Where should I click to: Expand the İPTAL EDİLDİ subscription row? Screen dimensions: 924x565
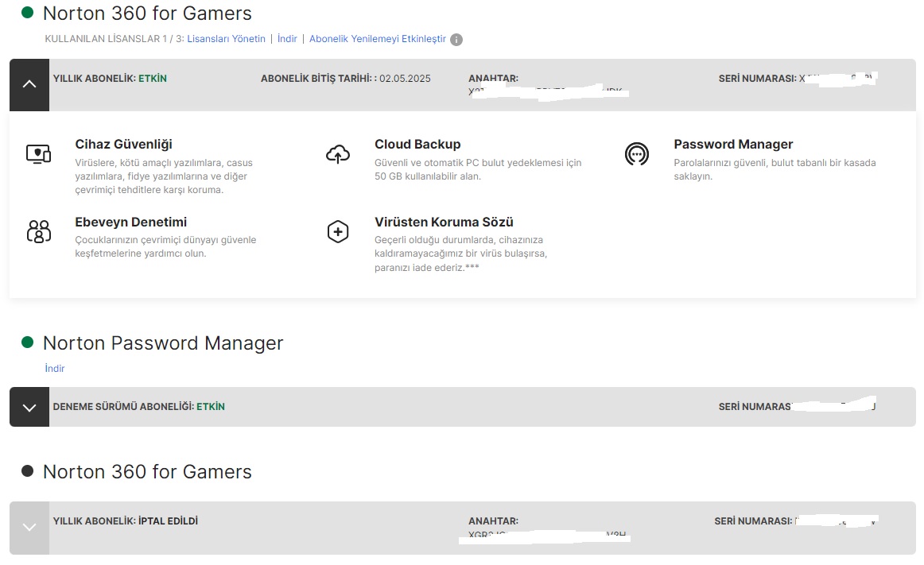(29, 528)
